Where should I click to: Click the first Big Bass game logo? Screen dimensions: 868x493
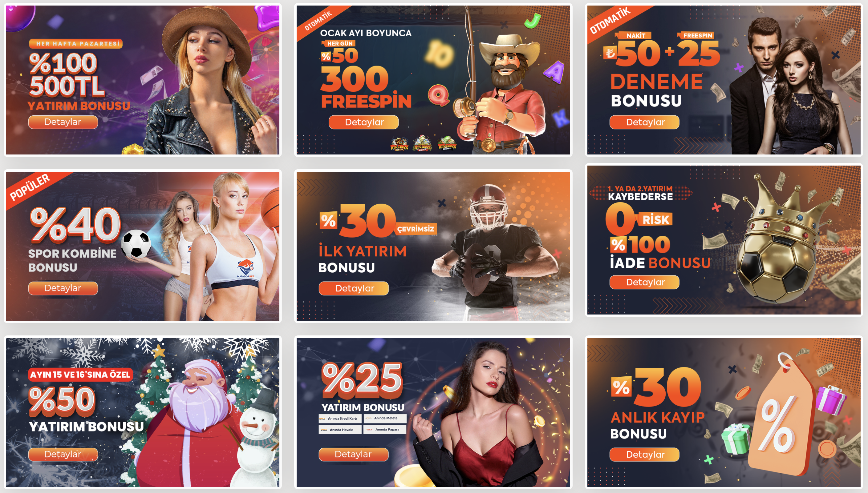click(x=399, y=145)
